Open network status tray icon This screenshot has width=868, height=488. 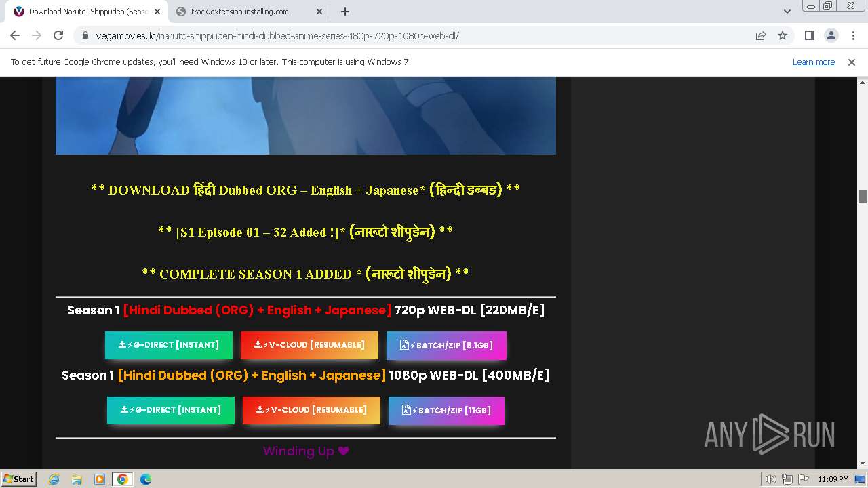point(787,479)
